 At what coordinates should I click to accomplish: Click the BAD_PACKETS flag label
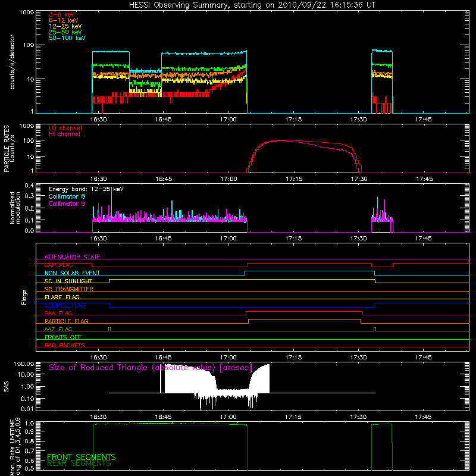pyautogui.click(x=65, y=345)
